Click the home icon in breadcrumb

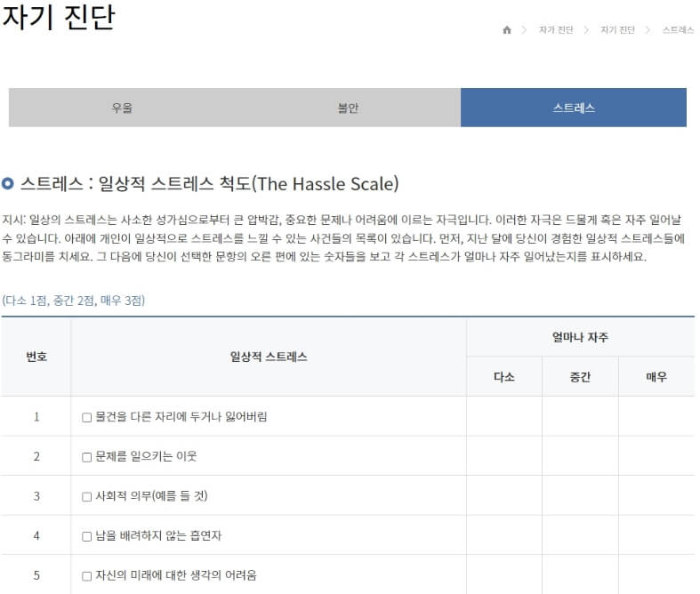tap(507, 30)
